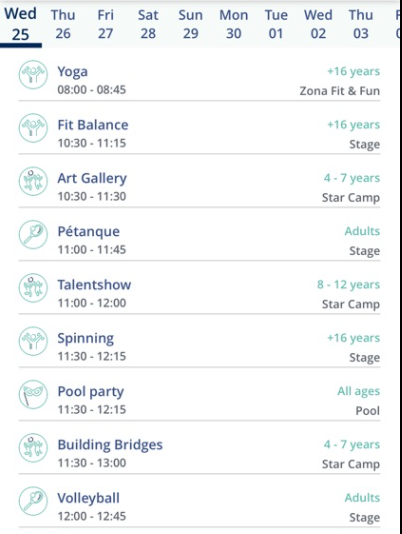The height and width of the screenshot is (534, 402).
Task: Select the Wed 02 date tab
Action: tap(318, 24)
